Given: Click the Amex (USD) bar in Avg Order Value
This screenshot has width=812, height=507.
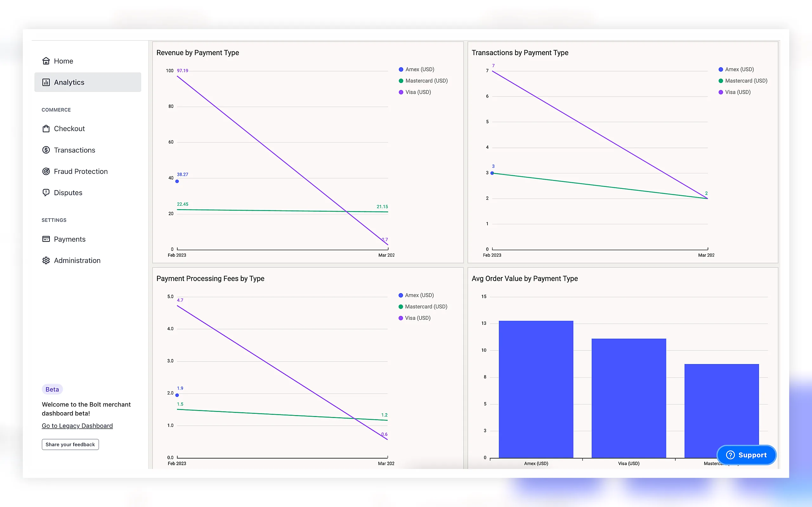Looking at the screenshot, I should tap(536, 389).
